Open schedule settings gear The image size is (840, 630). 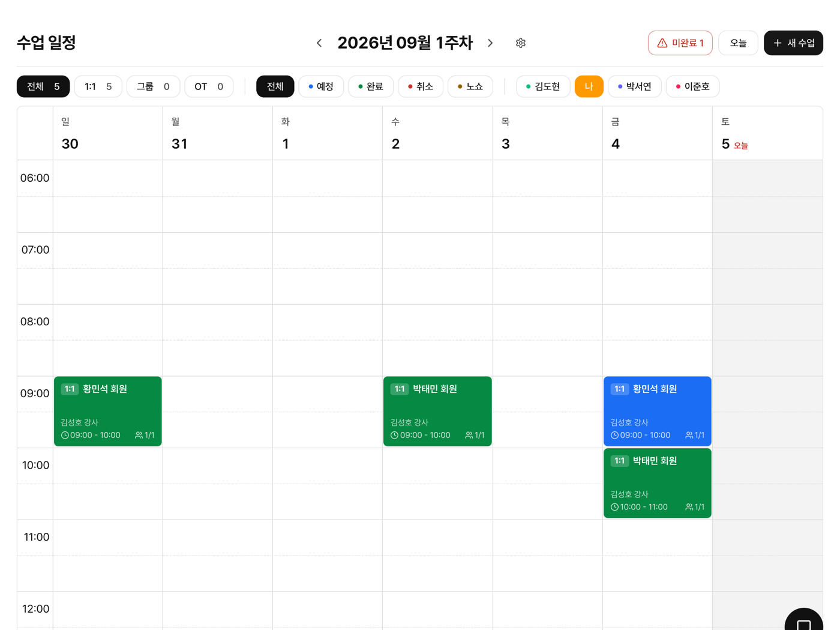pyautogui.click(x=521, y=43)
